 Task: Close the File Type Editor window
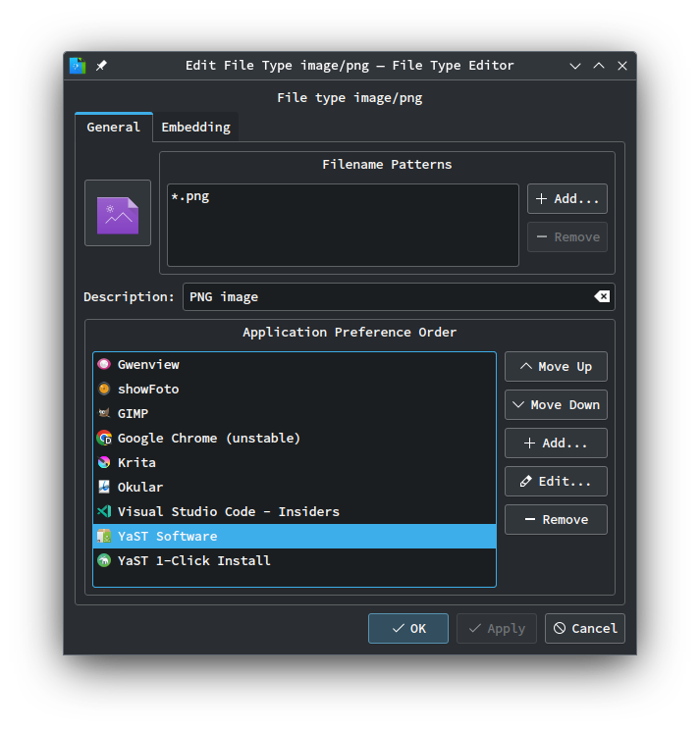(622, 66)
